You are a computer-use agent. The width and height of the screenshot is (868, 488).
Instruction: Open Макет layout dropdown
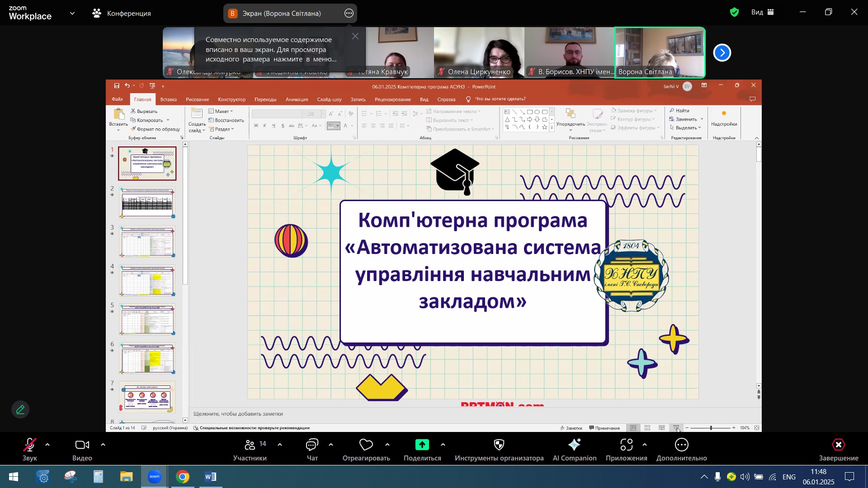221,111
